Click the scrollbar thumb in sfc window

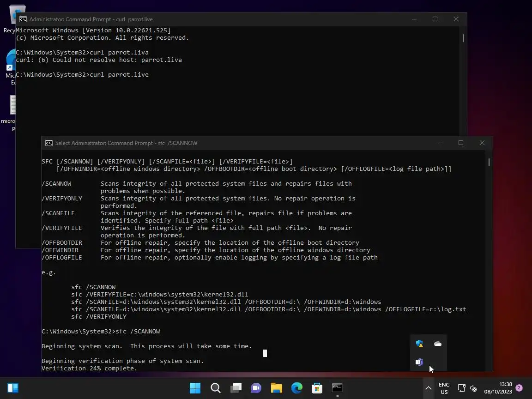(489, 162)
